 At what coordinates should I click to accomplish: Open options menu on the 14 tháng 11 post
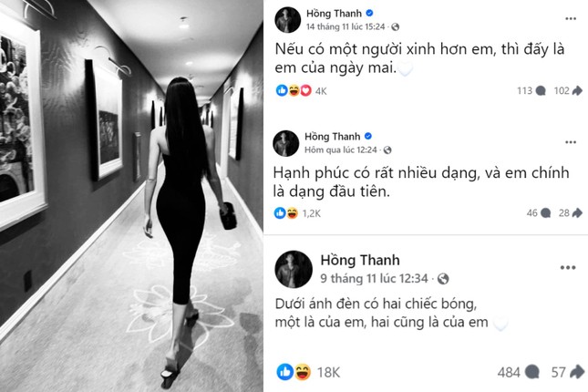point(571,19)
